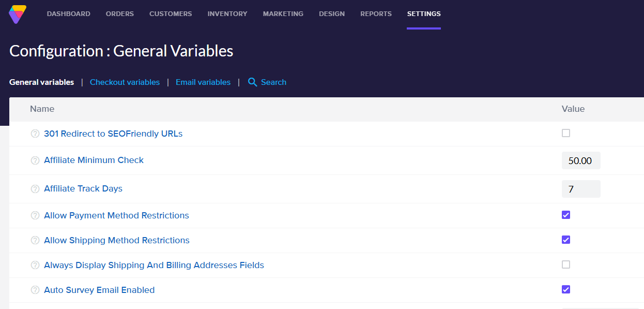Open the Email variables tab
The width and height of the screenshot is (644, 309).
(x=203, y=82)
